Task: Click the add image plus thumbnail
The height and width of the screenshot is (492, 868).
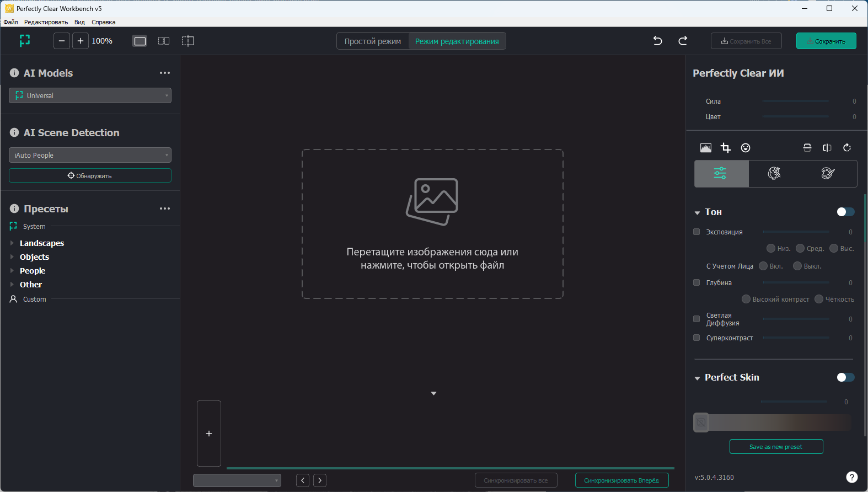Action: (x=209, y=434)
